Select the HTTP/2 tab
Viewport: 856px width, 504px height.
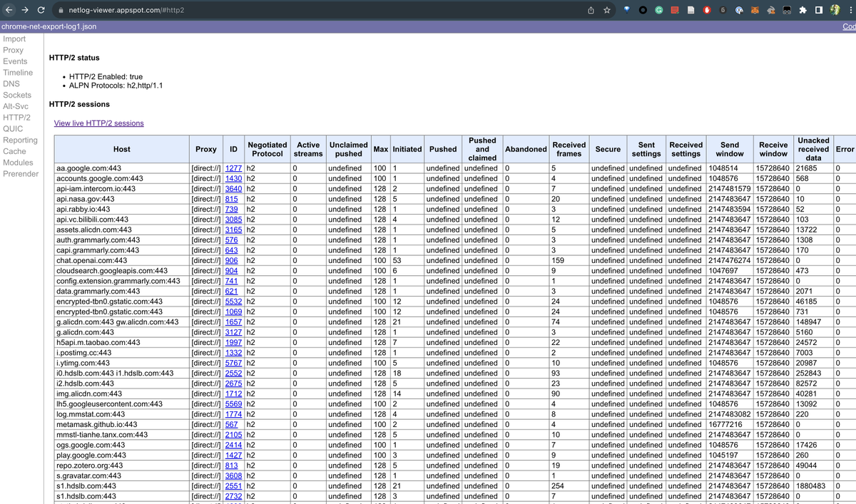pyautogui.click(x=16, y=118)
